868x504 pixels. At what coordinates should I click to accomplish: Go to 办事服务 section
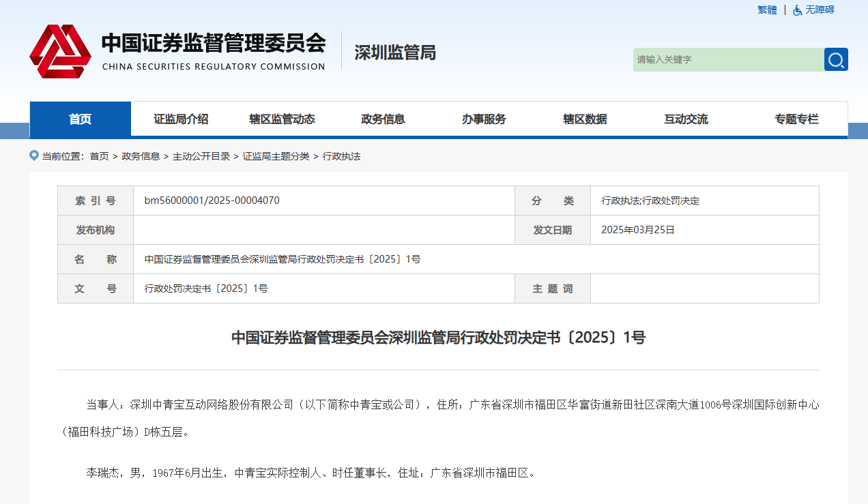pos(484,119)
